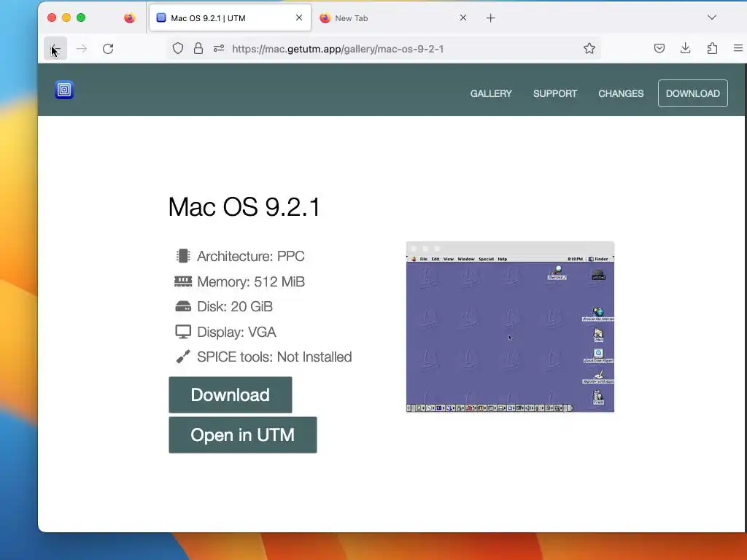The height and width of the screenshot is (560, 747).
Task: Click the Display: VGA text
Action: click(x=237, y=332)
